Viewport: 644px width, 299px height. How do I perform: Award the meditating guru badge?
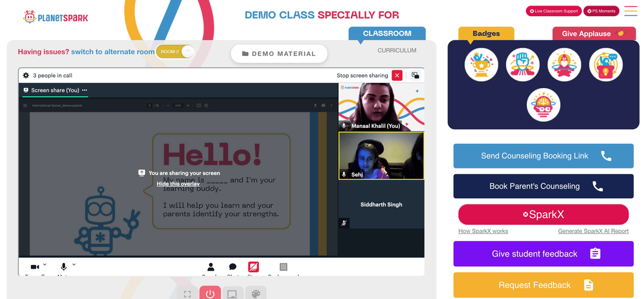pos(564,64)
